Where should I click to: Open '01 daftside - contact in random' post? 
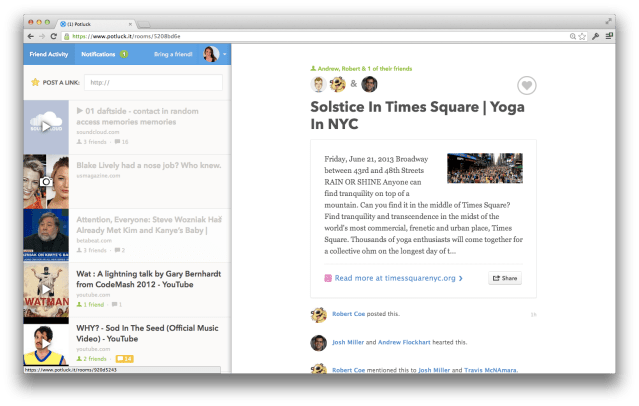pos(137,117)
